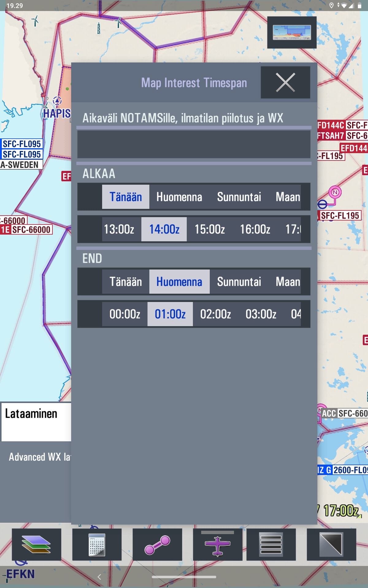Close the Map Interest Timespan dialog
Screen dimensions: 368x588
[x=285, y=82]
